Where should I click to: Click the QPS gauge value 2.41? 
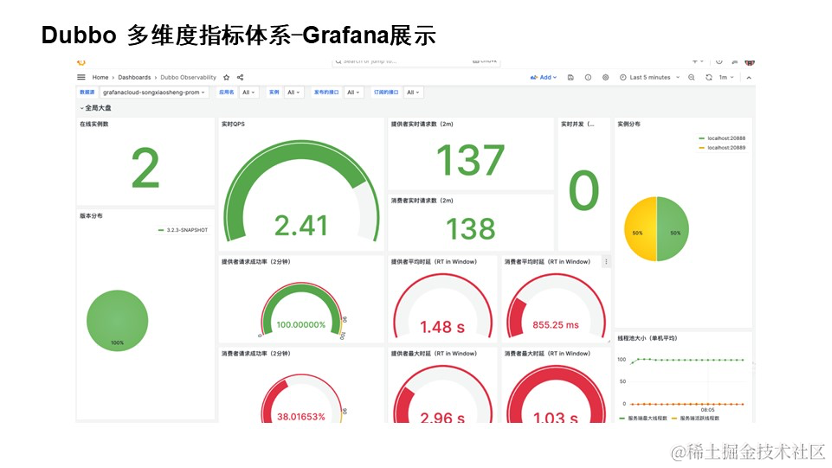click(301, 226)
